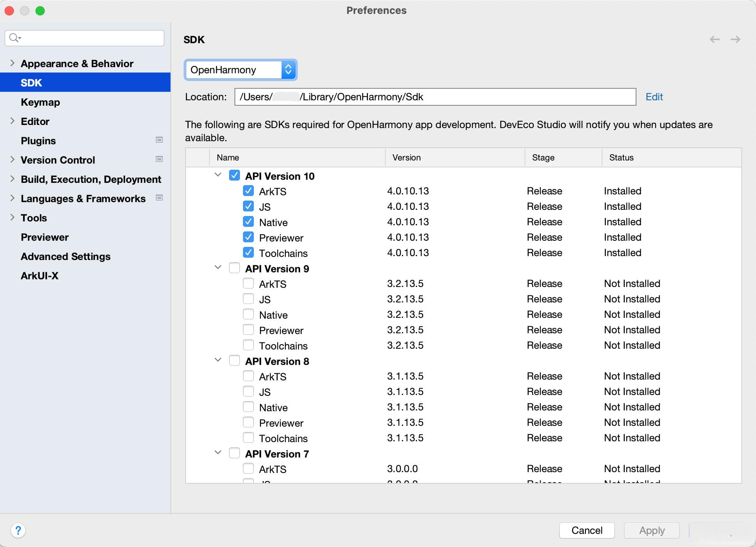Click the ArkTS 4.0.10.13 Installed status
This screenshot has height=547, width=756.
(x=623, y=191)
